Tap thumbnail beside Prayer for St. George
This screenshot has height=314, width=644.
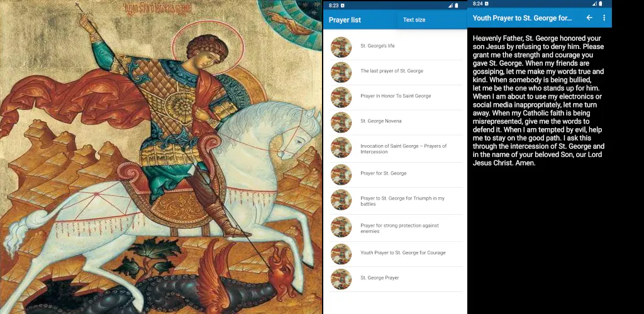tap(341, 175)
